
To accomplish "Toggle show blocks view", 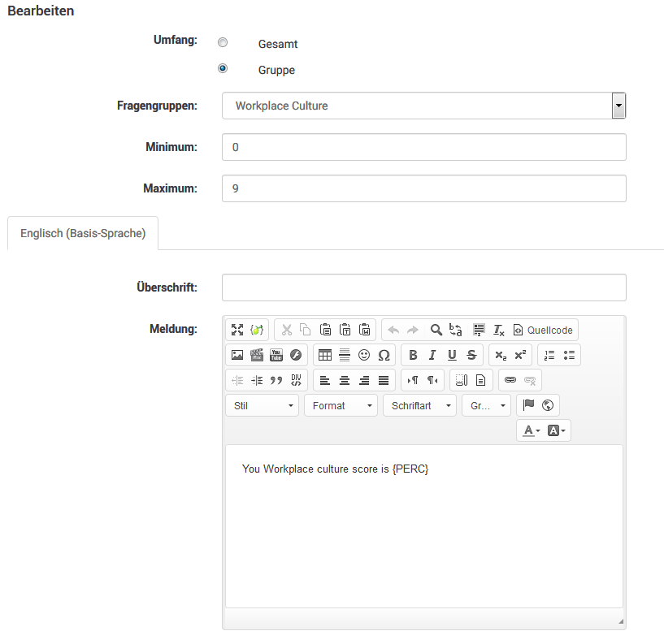I will pyautogui.click(x=462, y=380).
